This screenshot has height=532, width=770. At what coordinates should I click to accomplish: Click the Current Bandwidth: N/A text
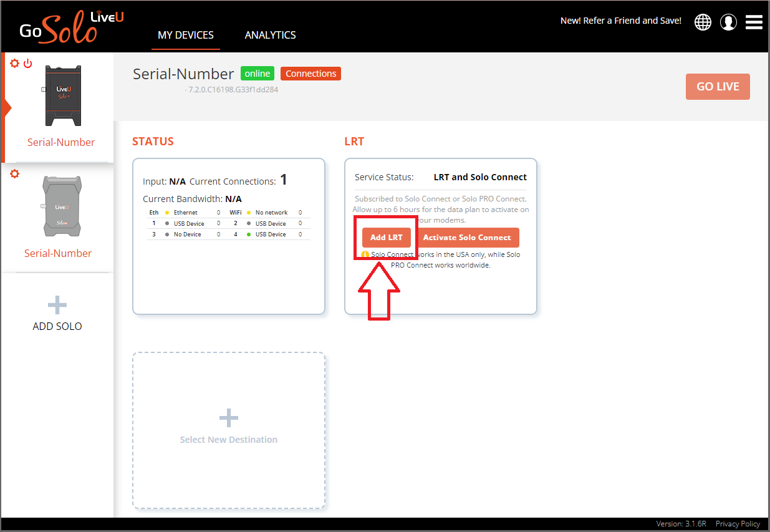pos(192,199)
